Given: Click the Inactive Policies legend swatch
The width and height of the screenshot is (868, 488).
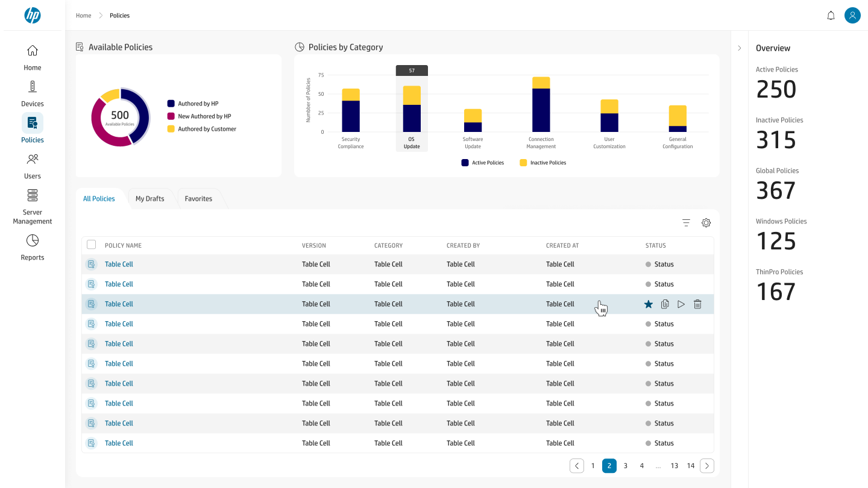Looking at the screenshot, I should pyautogui.click(x=523, y=163).
